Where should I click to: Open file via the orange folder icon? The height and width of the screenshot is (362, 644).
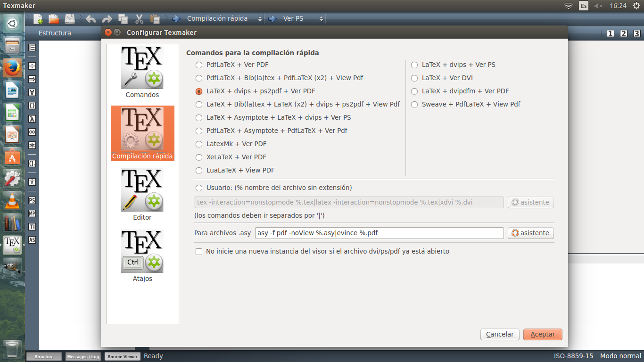click(x=54, y=19)
